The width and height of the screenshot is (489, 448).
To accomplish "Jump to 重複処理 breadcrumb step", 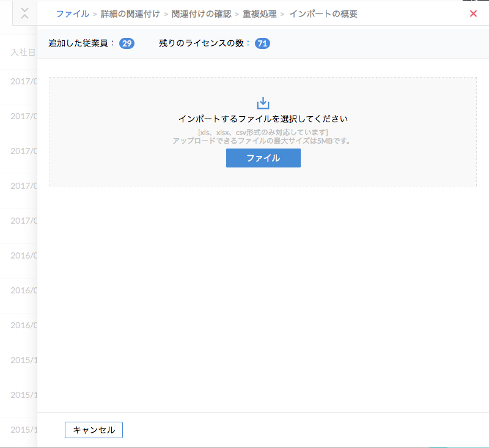I will tap(259, 13).
